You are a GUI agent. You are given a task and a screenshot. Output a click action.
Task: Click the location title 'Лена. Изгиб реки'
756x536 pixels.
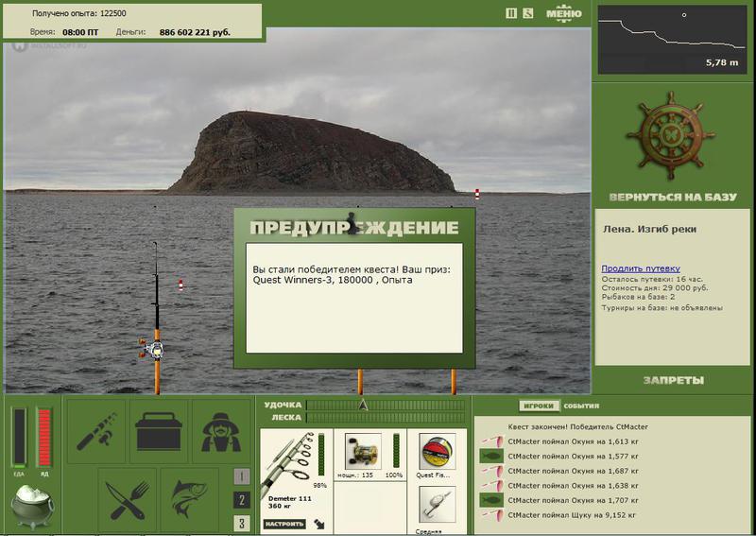click(x=649, y=229)
